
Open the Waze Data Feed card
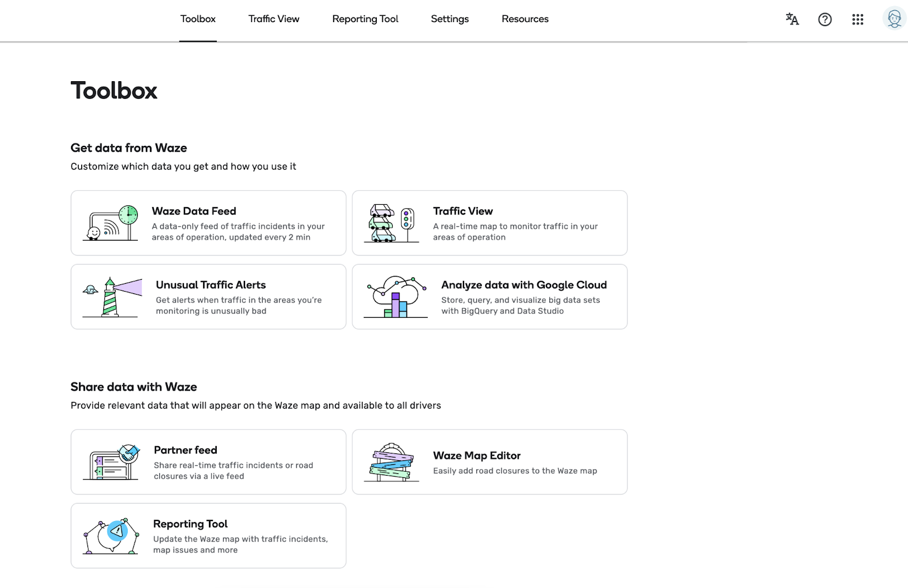pyautogui.click(x=208, y=222)
